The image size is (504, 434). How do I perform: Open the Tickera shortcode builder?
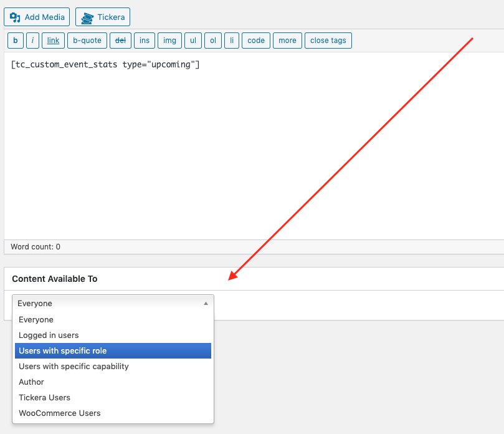click(103, 17)
